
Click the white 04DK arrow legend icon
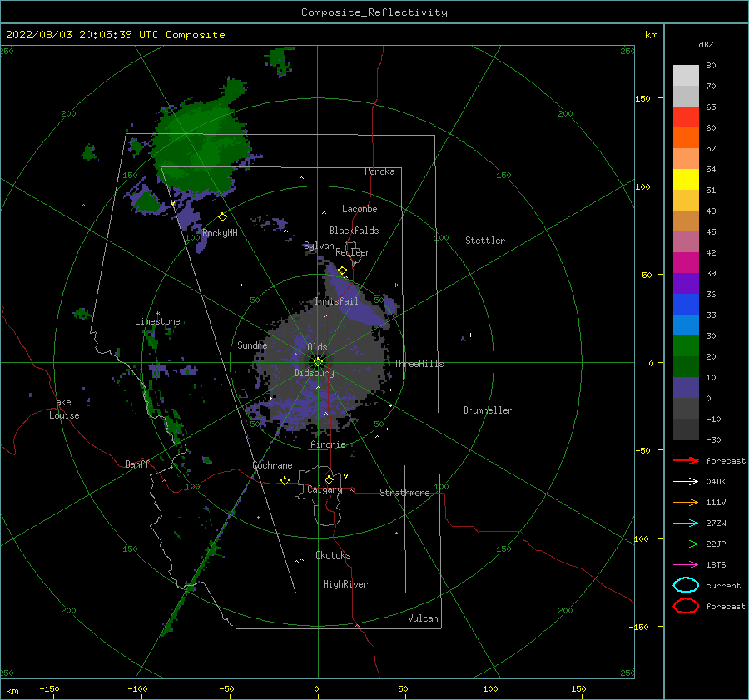tap(686, 482)
